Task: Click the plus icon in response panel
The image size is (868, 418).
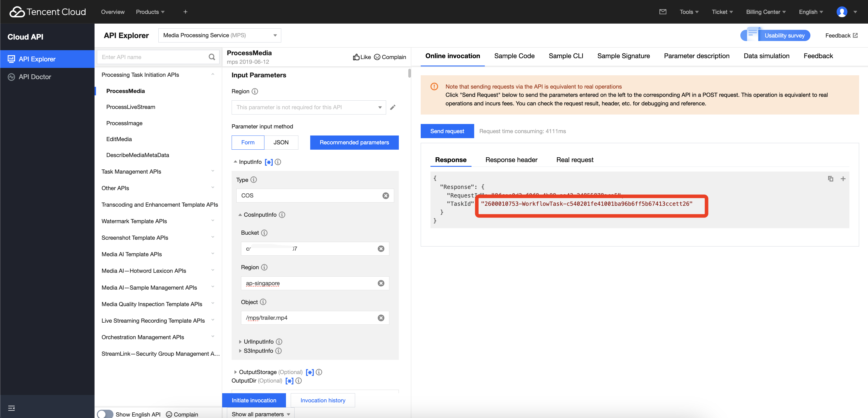Action: 843,179
